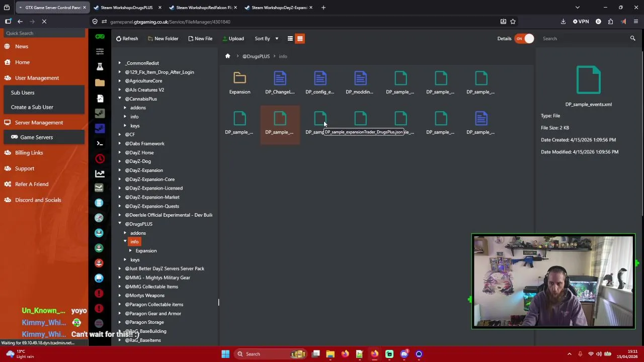
Task: Open the Refer A Friend menu item
Action: click(32, 185)
